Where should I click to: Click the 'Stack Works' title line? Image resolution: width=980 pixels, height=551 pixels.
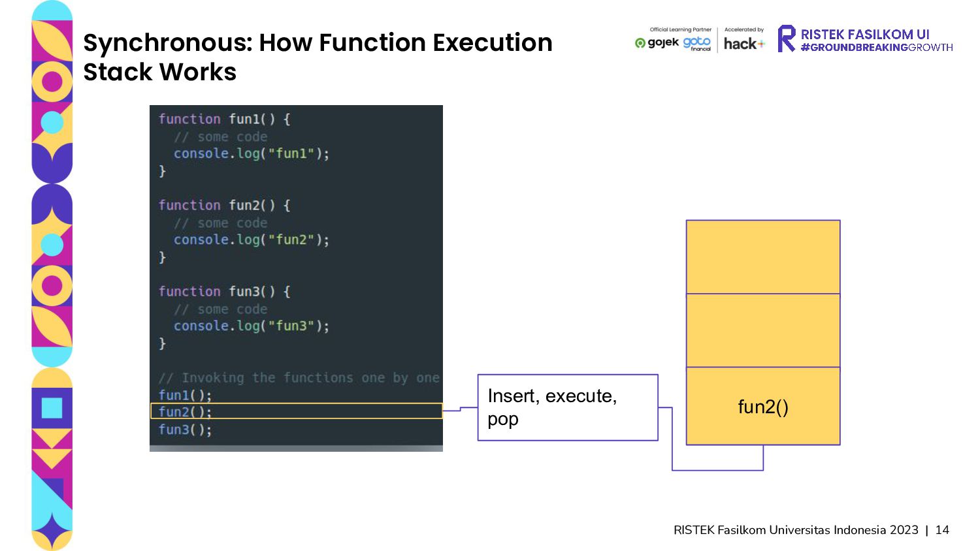[159, 72]
